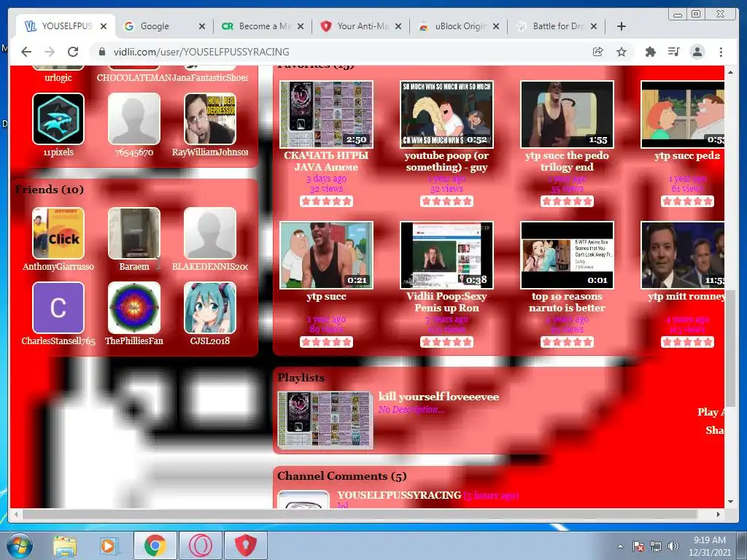Select the YOUSELFPUS active tab
747x560 pixels.
(x=66, y=26)
